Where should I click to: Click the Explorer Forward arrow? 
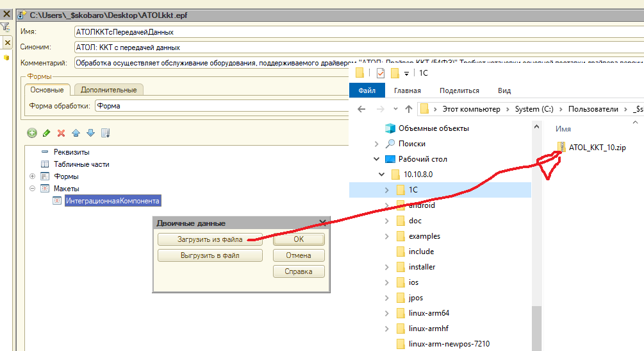coord(381,109)
